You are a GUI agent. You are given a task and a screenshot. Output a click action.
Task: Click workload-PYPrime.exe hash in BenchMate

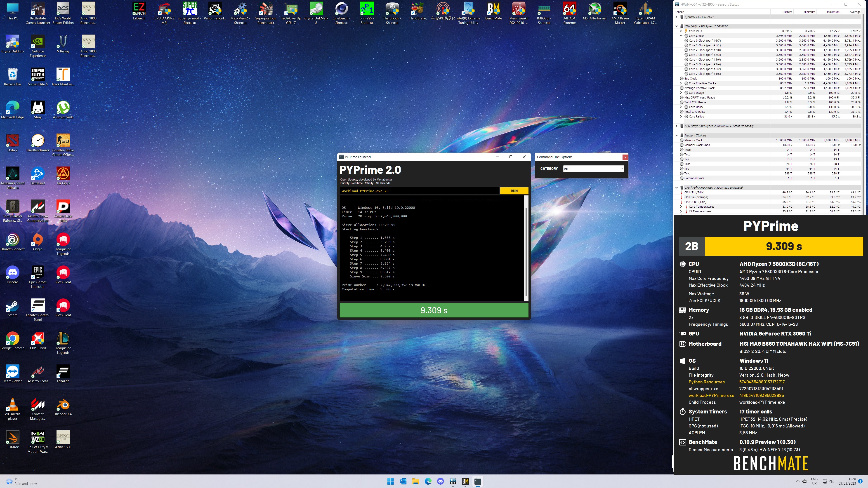pyautogui.click(x=762, y=395)
